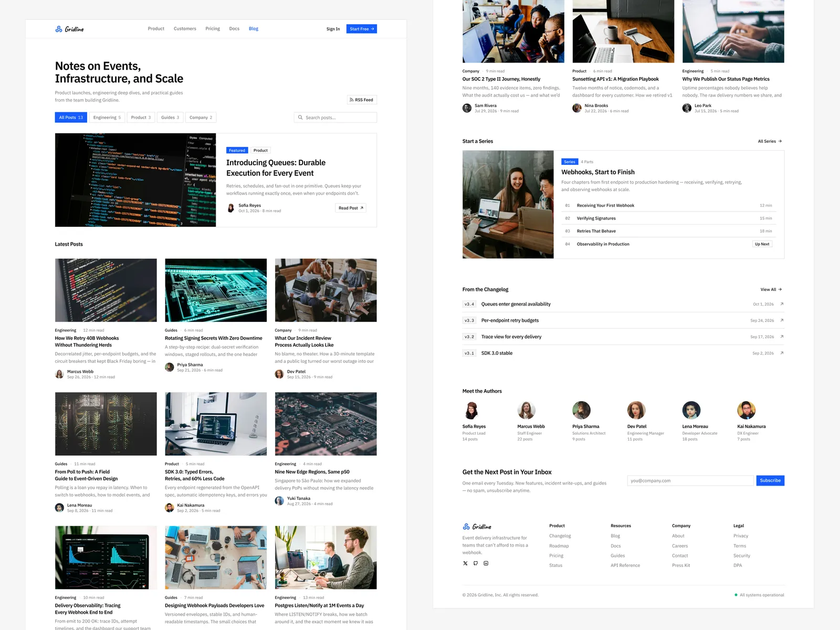Click the Start Free button
The image size is (840, 630).
pyautogui.click(x=362, y=29)
